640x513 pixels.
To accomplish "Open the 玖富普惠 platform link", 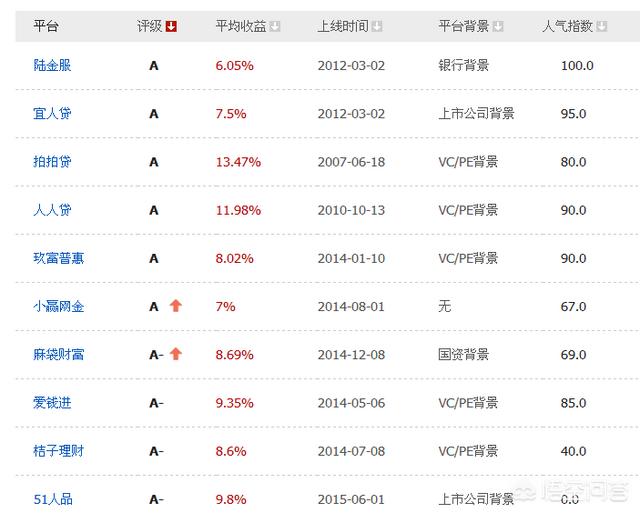I will 58,258.
